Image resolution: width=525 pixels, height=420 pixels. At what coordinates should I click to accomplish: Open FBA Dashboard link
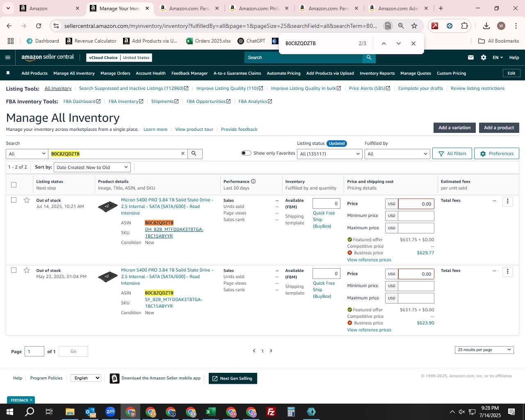tap(82, 101)
